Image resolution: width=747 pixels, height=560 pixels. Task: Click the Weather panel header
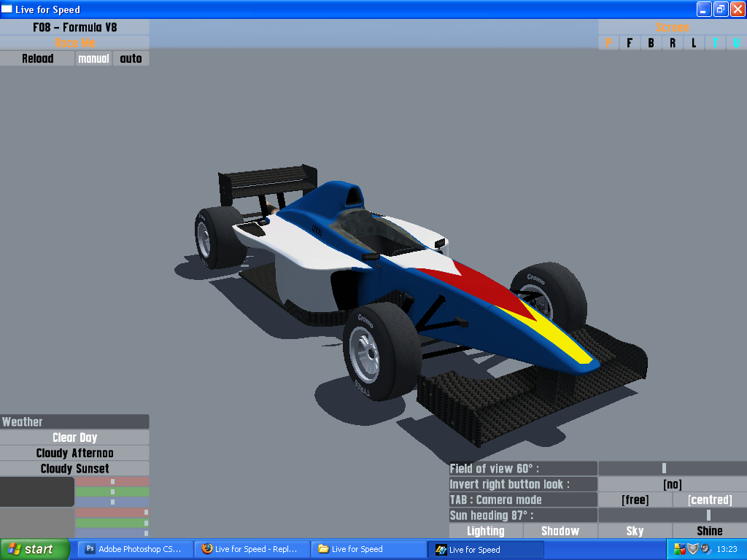[x=75, y=421]
